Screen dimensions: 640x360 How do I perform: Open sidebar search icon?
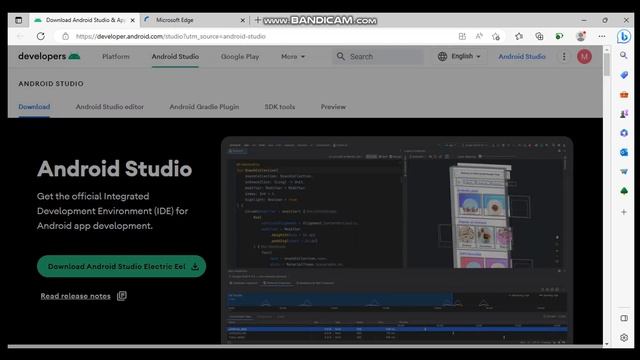[624, 55]
